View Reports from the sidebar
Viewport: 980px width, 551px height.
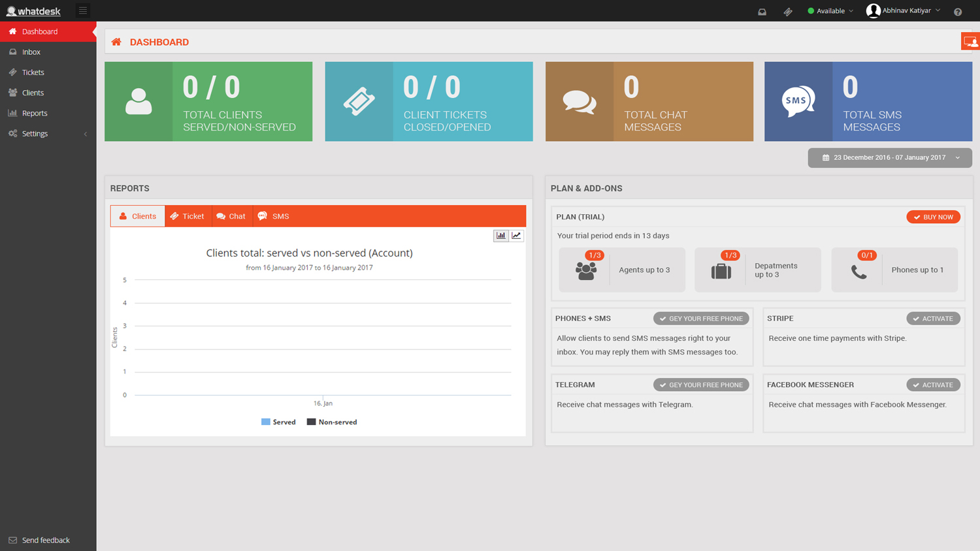point(34,112)
